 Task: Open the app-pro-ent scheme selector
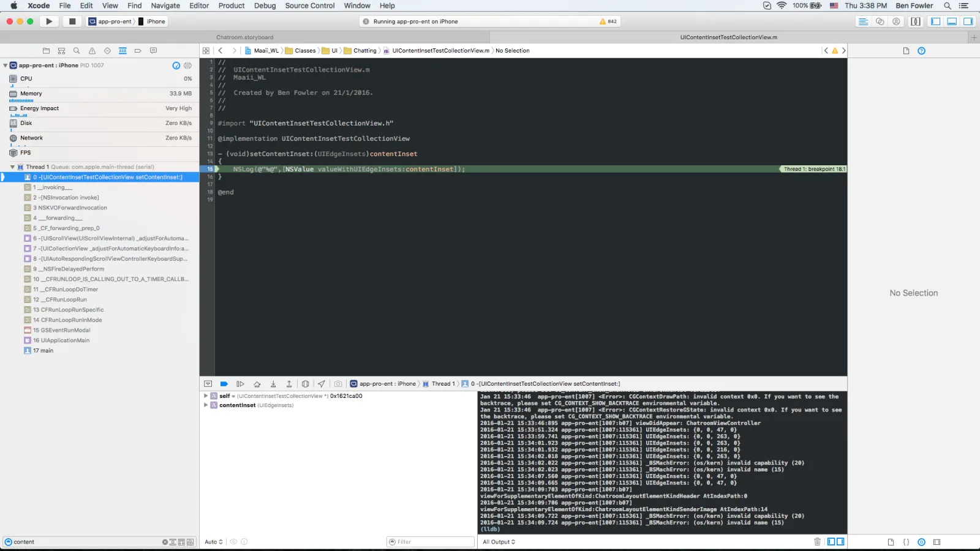[110, 21]
